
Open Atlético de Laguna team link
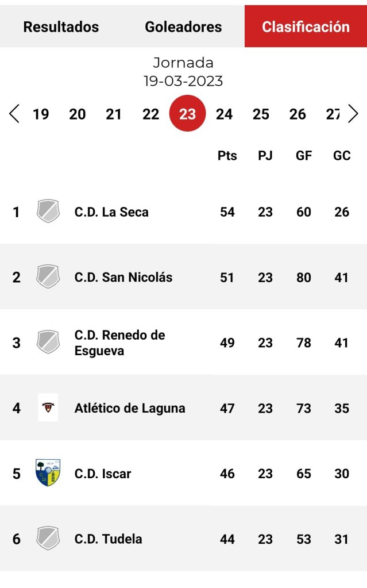tap(130, 408)
